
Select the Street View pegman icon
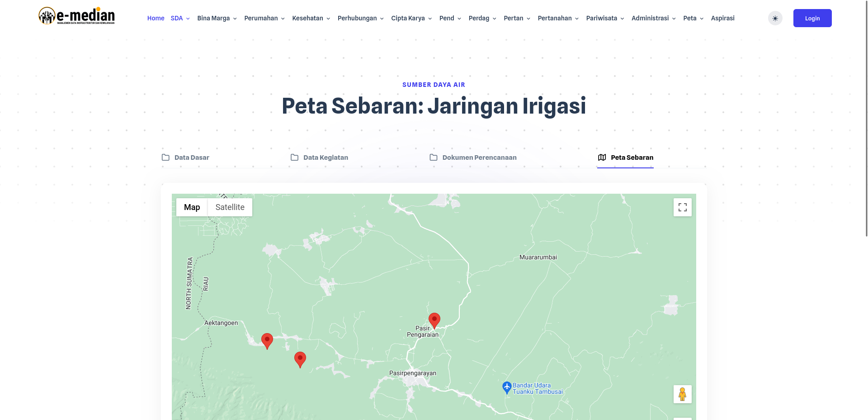(x=682, y=394)
